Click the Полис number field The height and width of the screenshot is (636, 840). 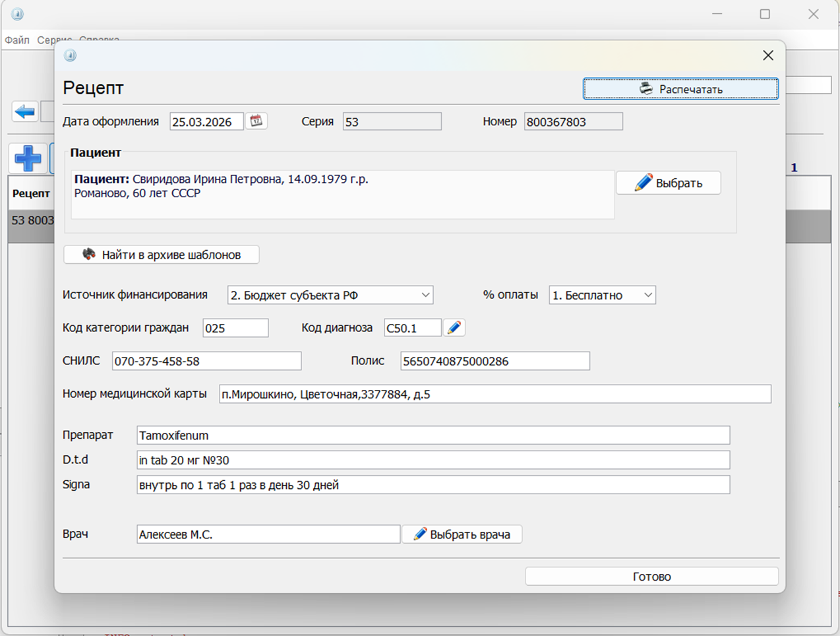[495, 361]
